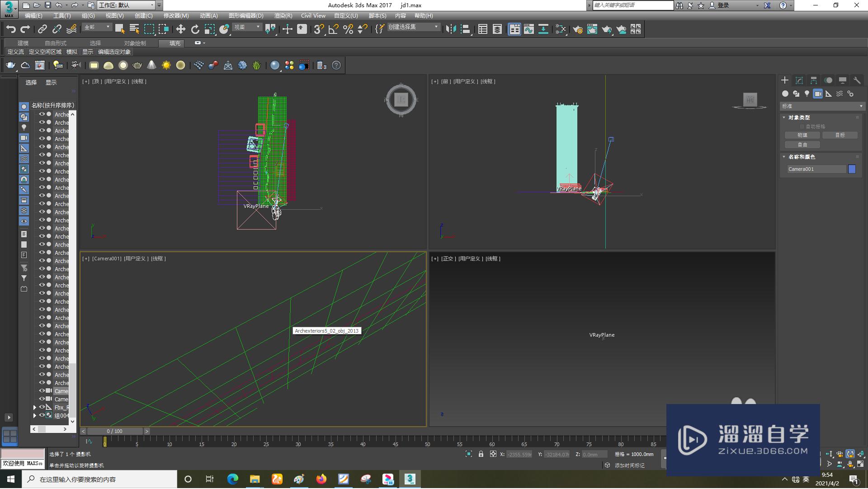
Task: Click the teapot Render Production icon
Action: 607,29
